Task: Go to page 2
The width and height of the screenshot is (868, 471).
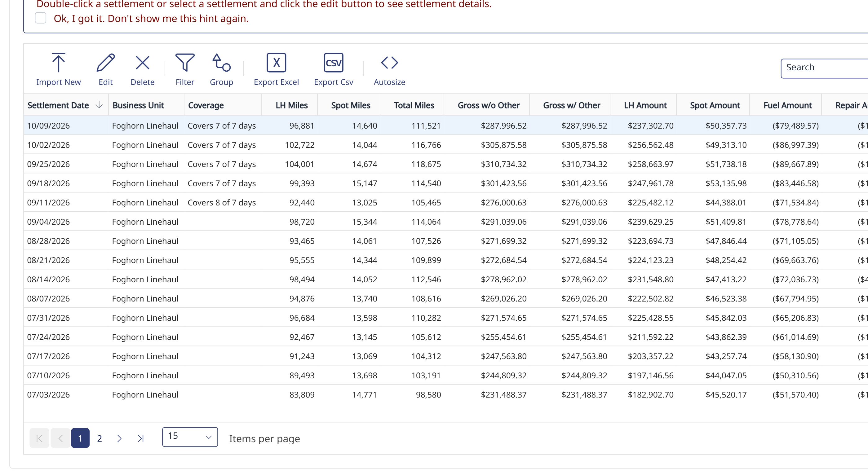Action: (100, 438)
